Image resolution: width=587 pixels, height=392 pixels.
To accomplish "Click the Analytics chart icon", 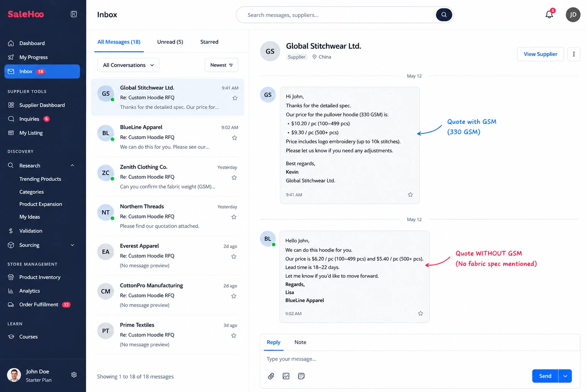I will click(x=11, y=291).
